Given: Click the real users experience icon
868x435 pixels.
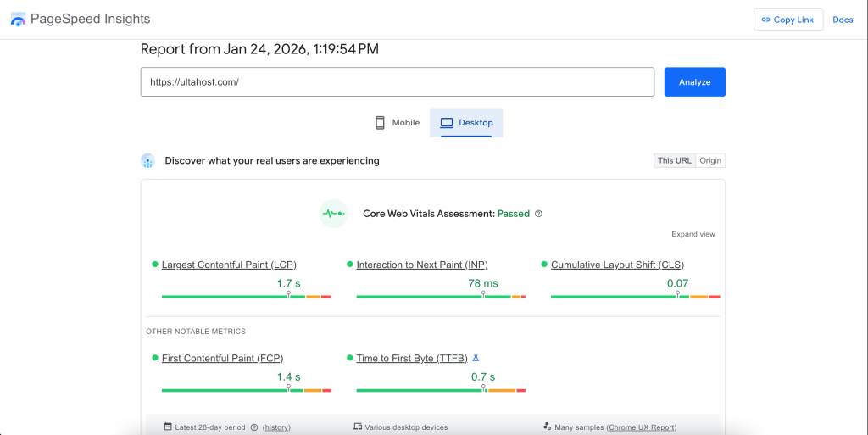Looking at the screenshot, I should coord(148,161).
